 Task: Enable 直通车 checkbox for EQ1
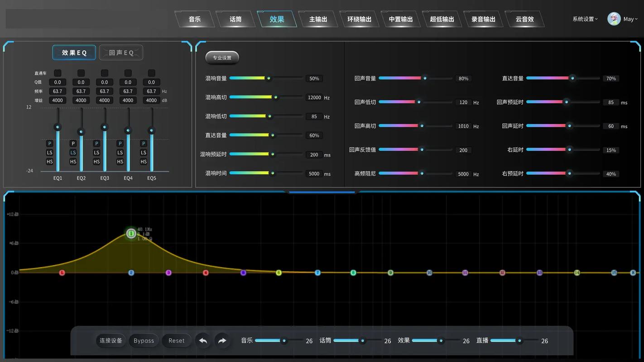[58, 73]
